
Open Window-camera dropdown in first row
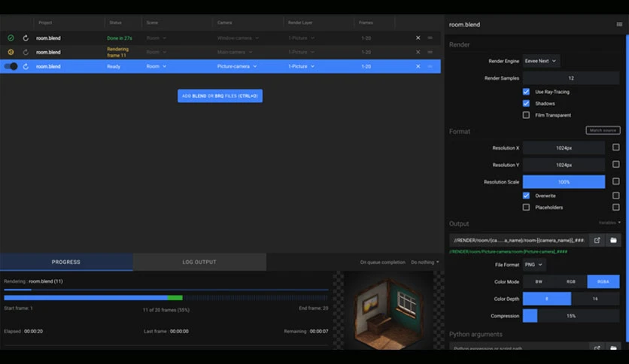pyautogui.click(x=238, y=38)
